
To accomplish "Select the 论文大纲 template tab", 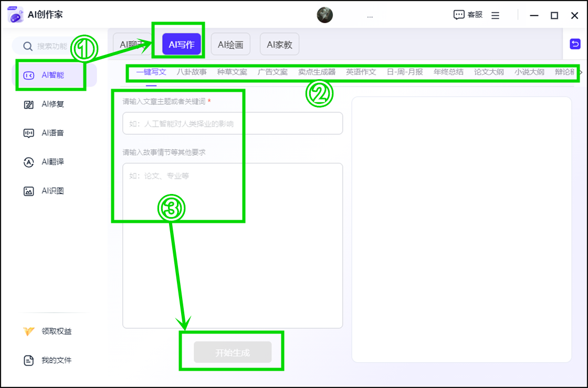I will tap(489, 72).
